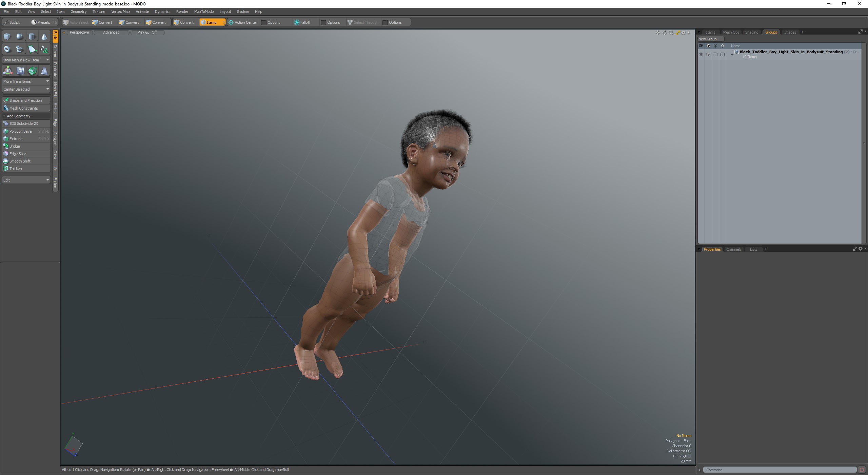
Task: Select the green checkered cube tool
Action: pyautogui.click(x=32, y=71)
